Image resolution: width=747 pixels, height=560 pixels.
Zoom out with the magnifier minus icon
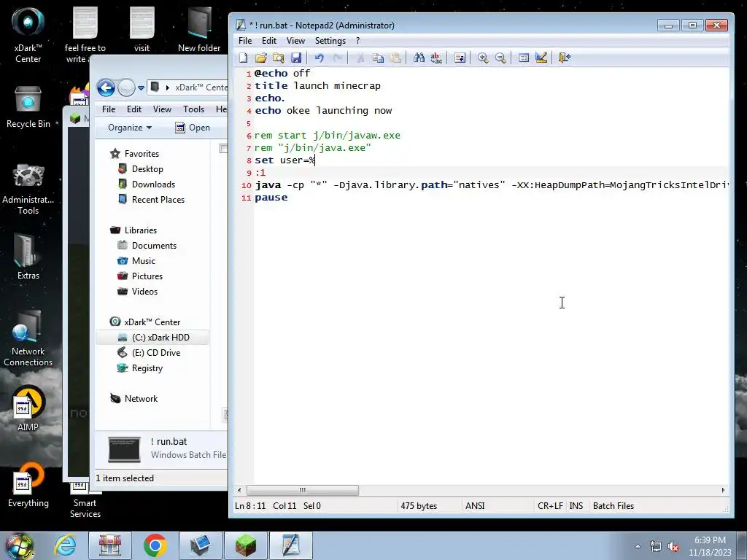tap(500, 58)
